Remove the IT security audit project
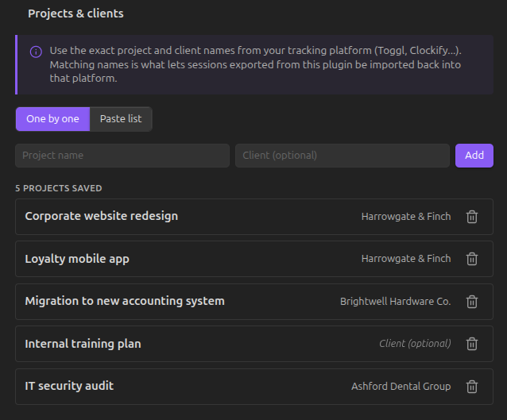This screenshot has height=420, width=507. [472, 387]
